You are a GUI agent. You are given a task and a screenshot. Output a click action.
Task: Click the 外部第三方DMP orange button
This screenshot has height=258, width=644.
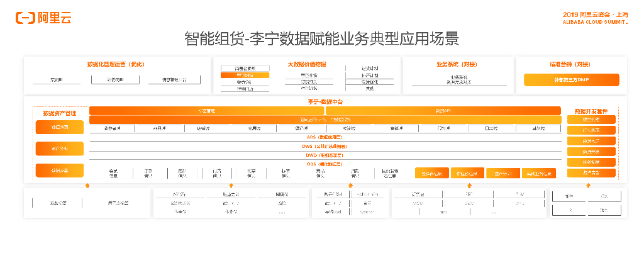pyautogui.click(x=571, y=80)
